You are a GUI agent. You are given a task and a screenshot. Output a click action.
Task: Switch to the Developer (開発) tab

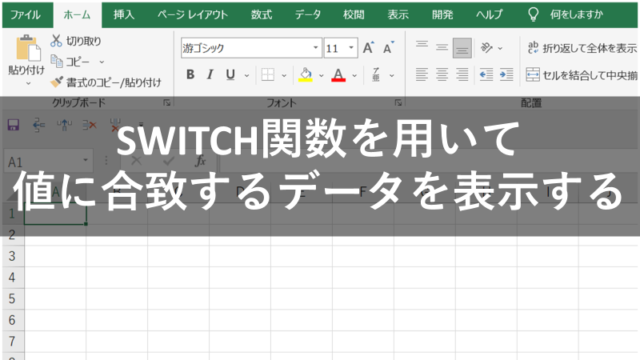click(442, 15)
